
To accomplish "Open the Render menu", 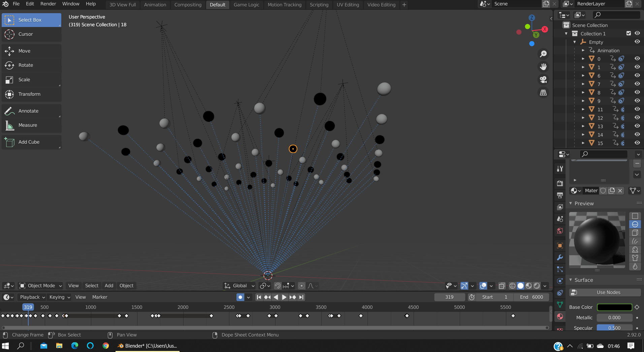I will pyautogui.click(x=48, y=4).
